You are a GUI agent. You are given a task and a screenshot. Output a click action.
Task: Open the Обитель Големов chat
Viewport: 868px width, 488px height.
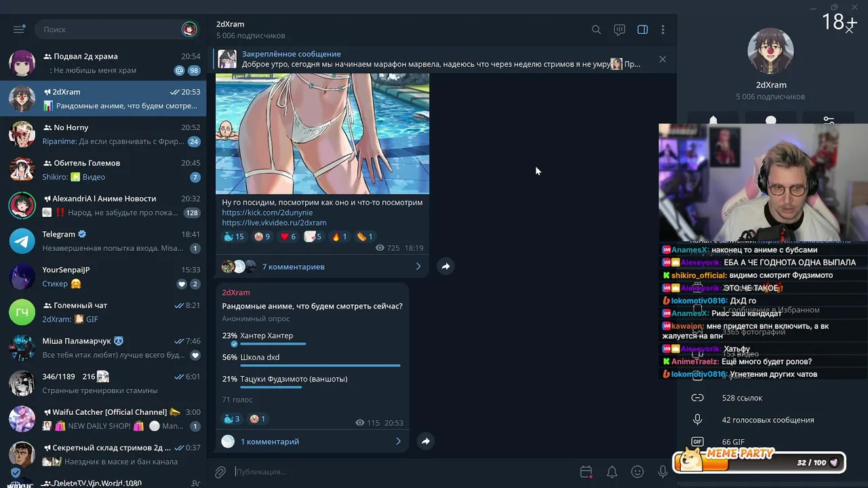pos(103,170)
